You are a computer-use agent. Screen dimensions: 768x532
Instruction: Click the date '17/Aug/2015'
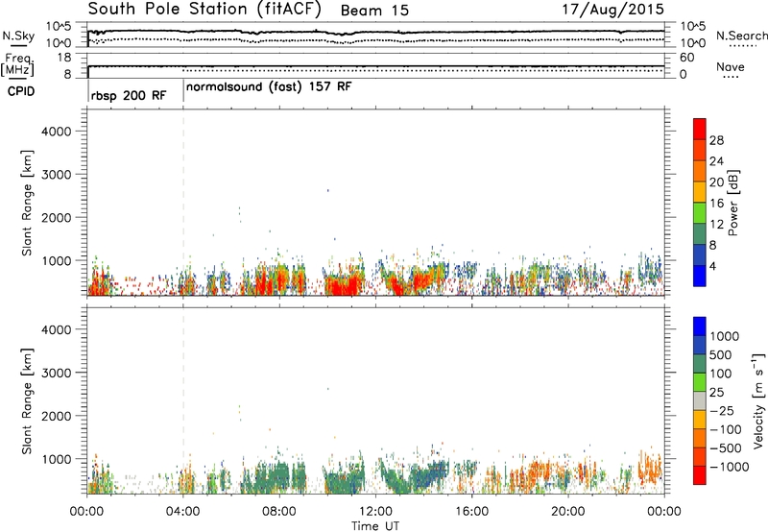tap(612, 10)
